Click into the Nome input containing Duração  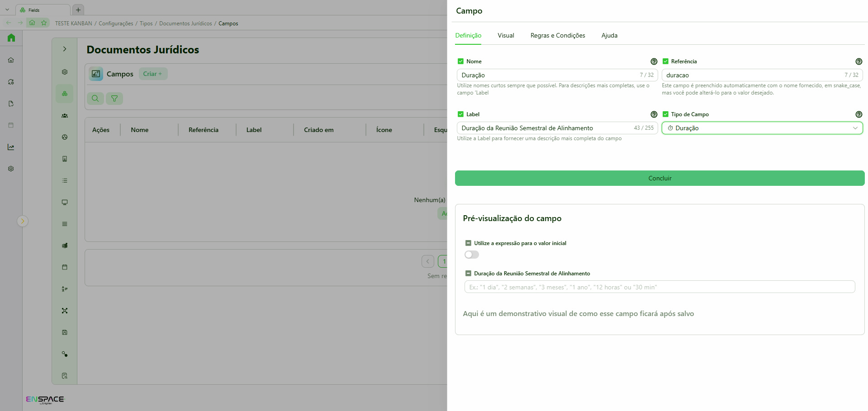(x=557, y=75)
